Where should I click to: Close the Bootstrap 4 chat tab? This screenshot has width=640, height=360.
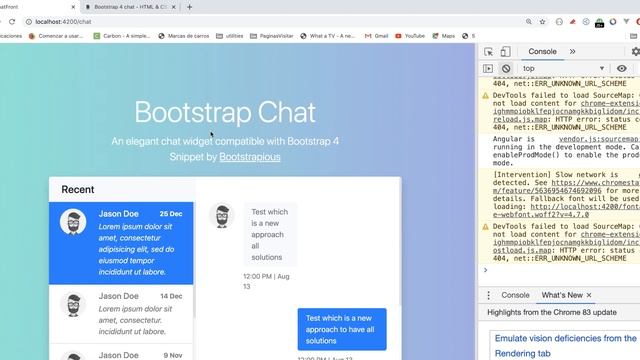173,7
